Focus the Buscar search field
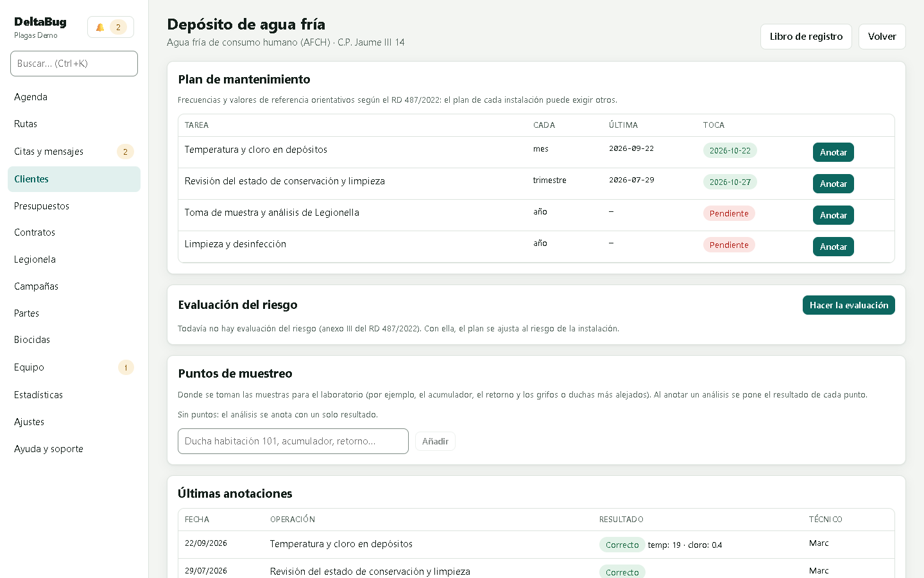Viewport: 924px width, 578px height. point(74,64)
